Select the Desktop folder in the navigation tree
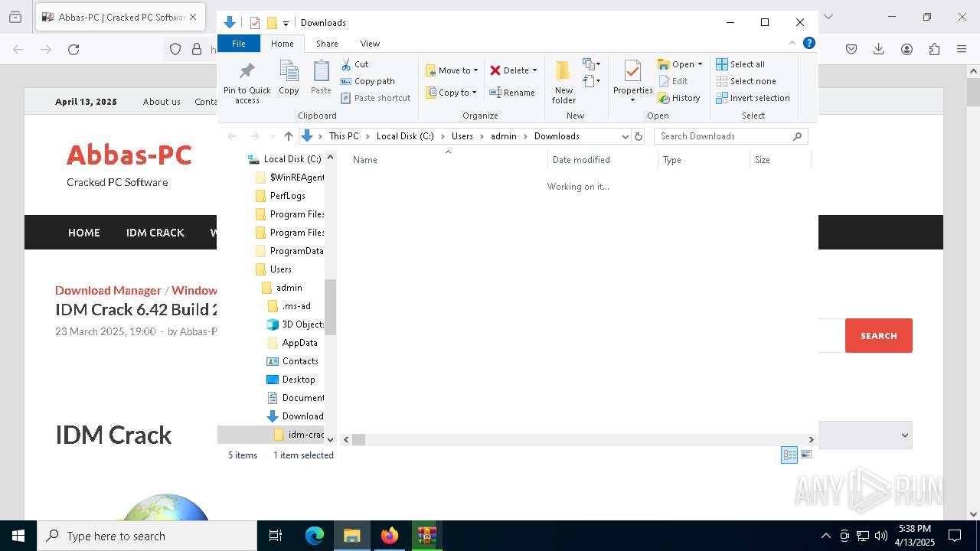Screen dimensions: 980x551 click(299, 380)
